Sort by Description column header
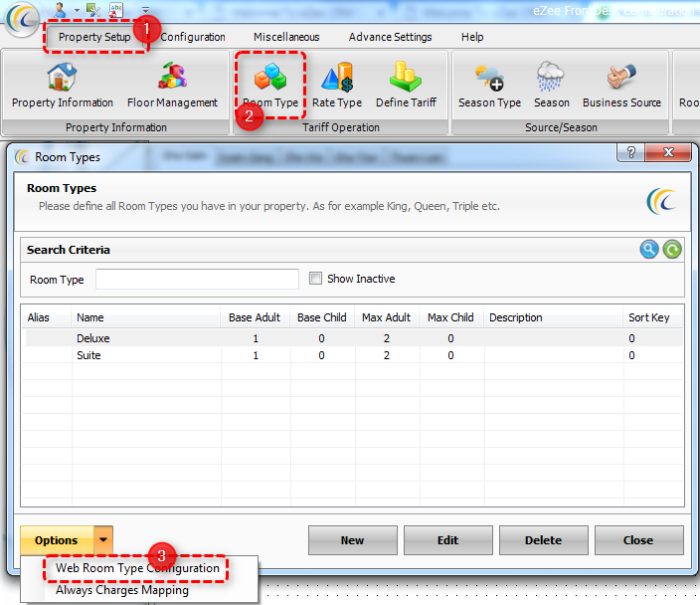The width and height of the screenshot is (700, 605). pyautogui.click(x=553, y=317)
